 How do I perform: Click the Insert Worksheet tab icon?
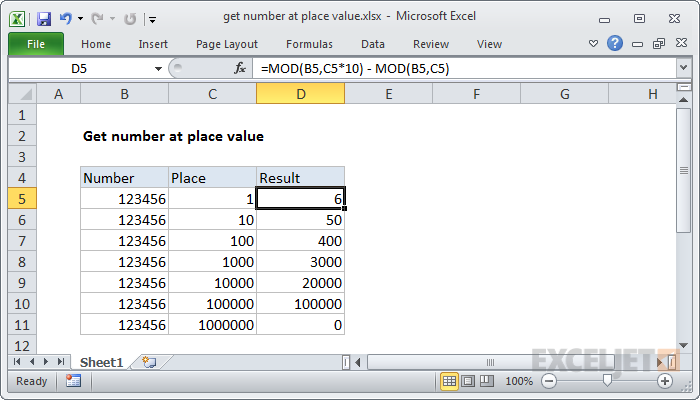pyautogui.click(x=149, y=362)
